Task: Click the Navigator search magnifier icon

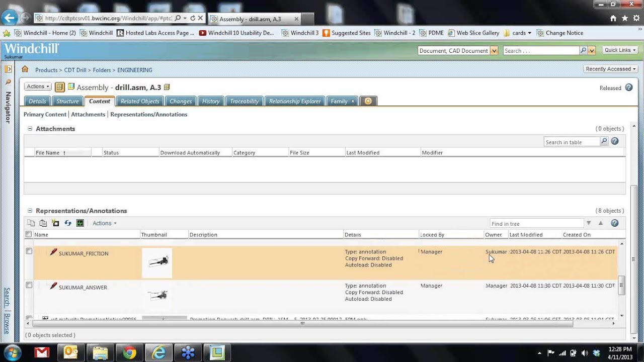Action: pyautogui.click(x=8, y=82)
